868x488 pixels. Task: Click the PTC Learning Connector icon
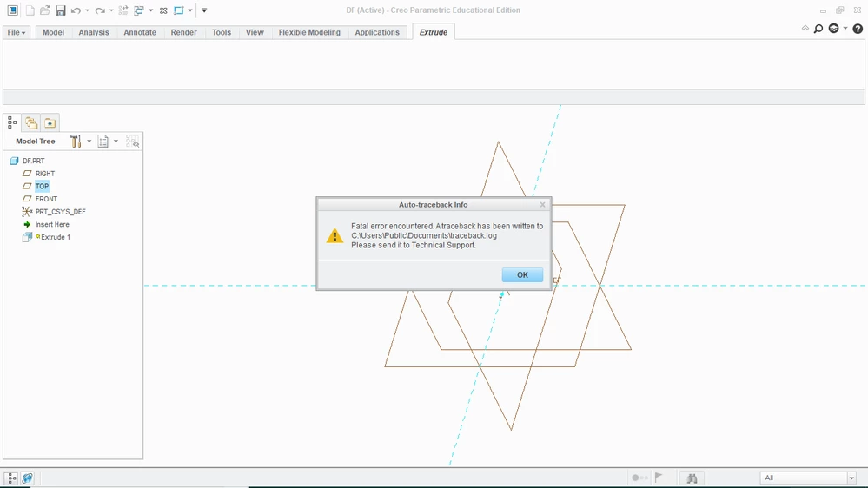[833, 28]
